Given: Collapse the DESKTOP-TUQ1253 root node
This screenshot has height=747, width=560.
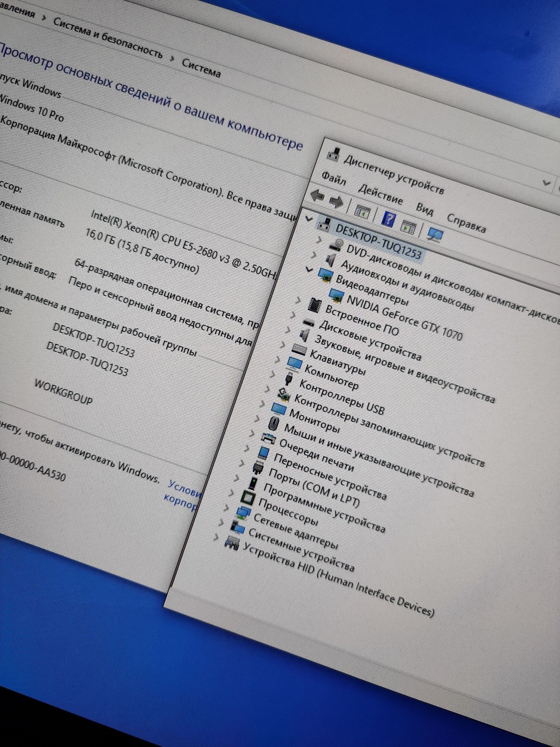Looking at the screenshot, I should click(x=308, y=218).
